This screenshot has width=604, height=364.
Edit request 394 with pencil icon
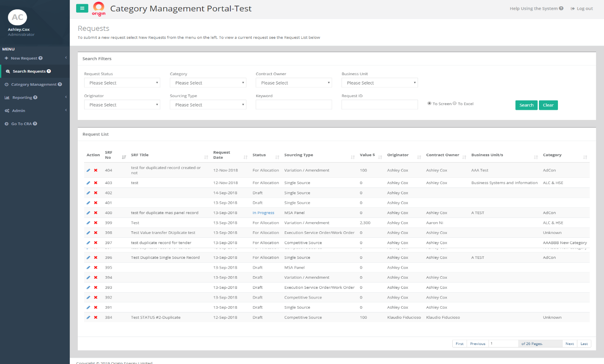point(88,277)
